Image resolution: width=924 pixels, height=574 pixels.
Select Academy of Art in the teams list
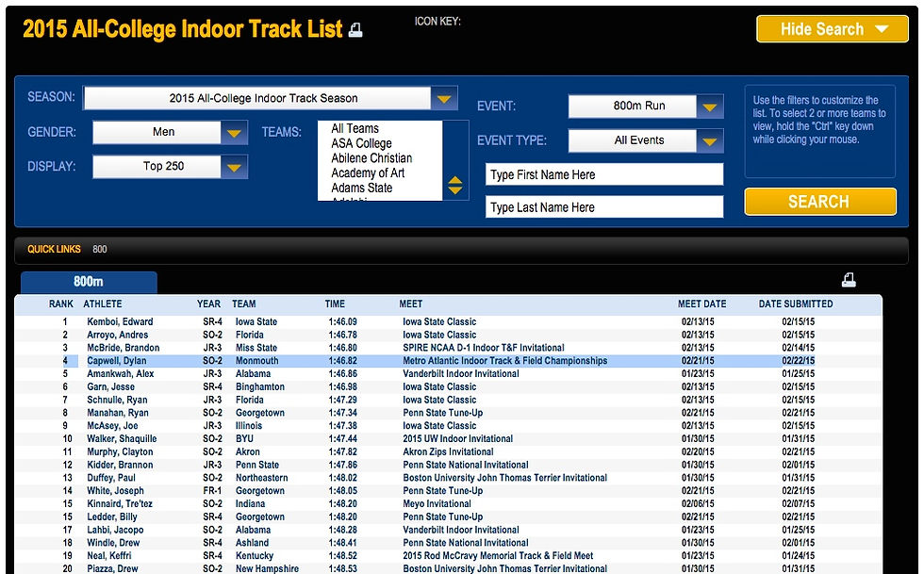tap(368, 172)
